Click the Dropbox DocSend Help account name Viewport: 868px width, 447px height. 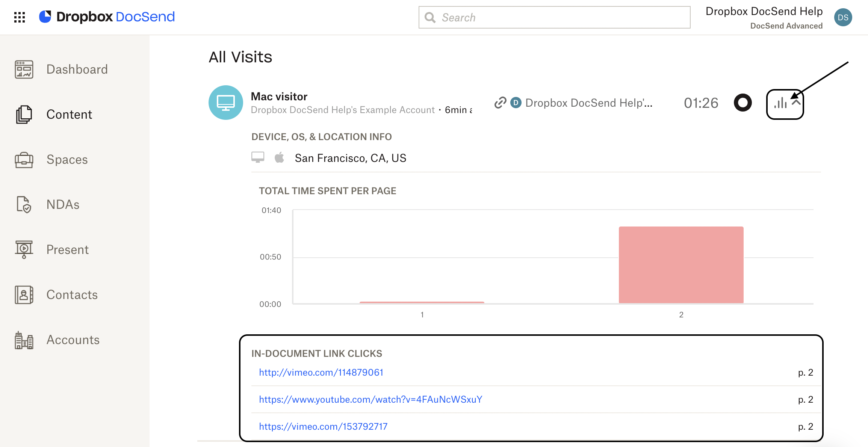tap(764, 11)
